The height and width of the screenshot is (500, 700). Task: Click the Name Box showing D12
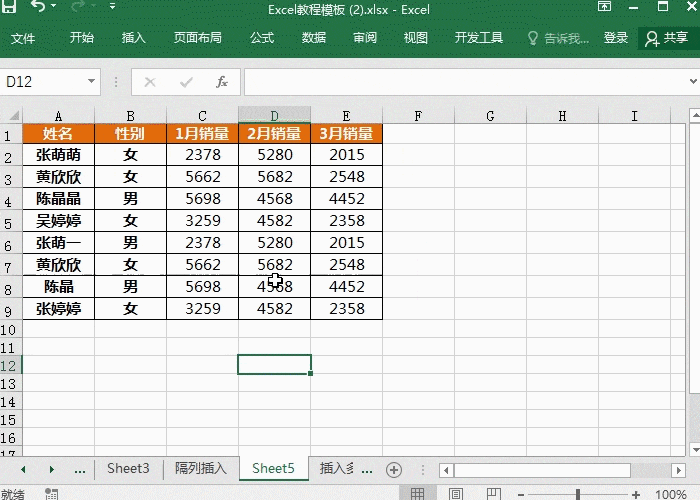[44, 82]
